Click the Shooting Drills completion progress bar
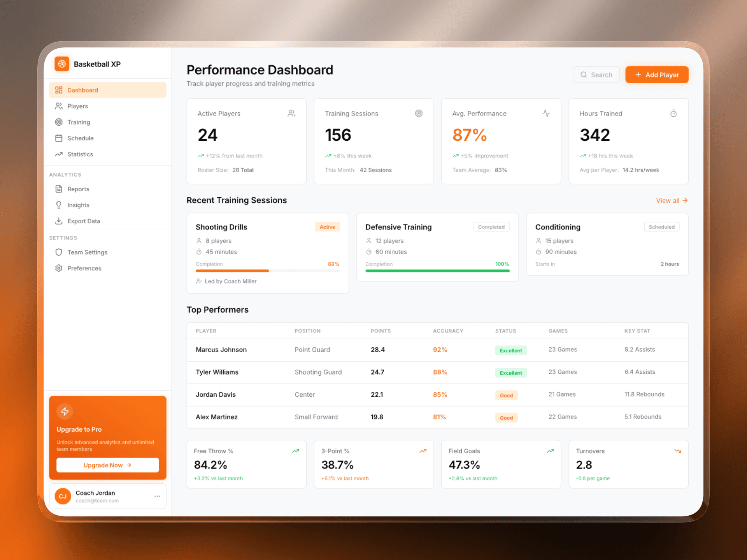The height and width of the screenshot is (560, 747). (267, 271)
